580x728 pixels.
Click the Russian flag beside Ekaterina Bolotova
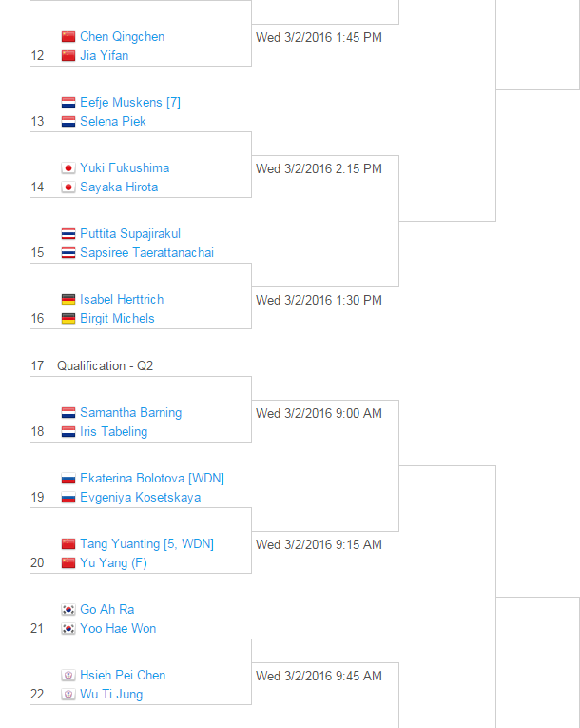click(68, 479)
